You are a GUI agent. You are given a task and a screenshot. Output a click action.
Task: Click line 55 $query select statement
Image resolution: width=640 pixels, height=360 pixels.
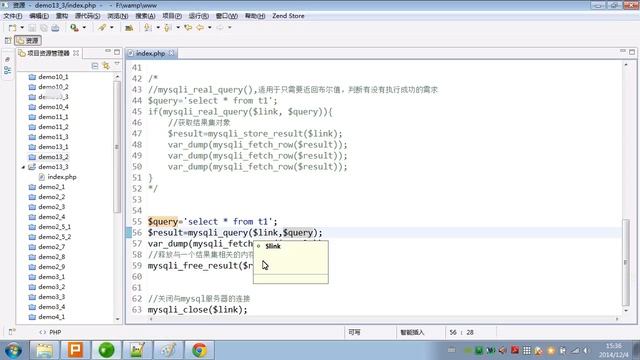[212, 222]
